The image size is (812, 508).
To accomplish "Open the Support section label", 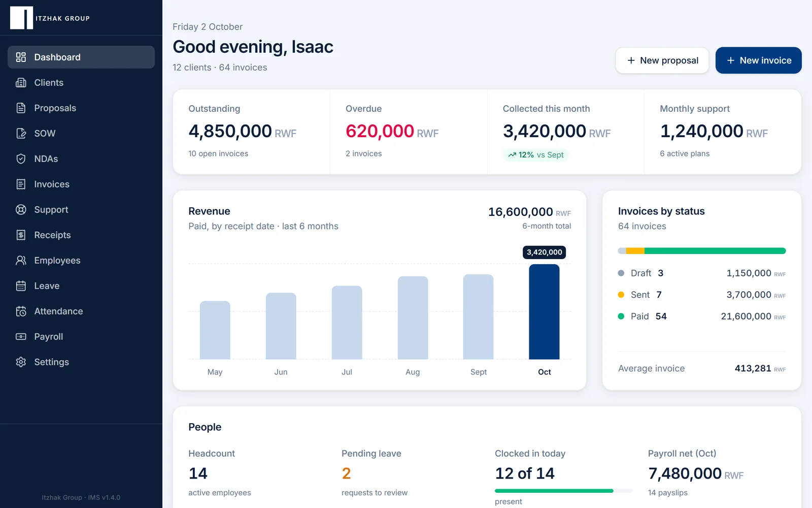I will click(51, 210).
